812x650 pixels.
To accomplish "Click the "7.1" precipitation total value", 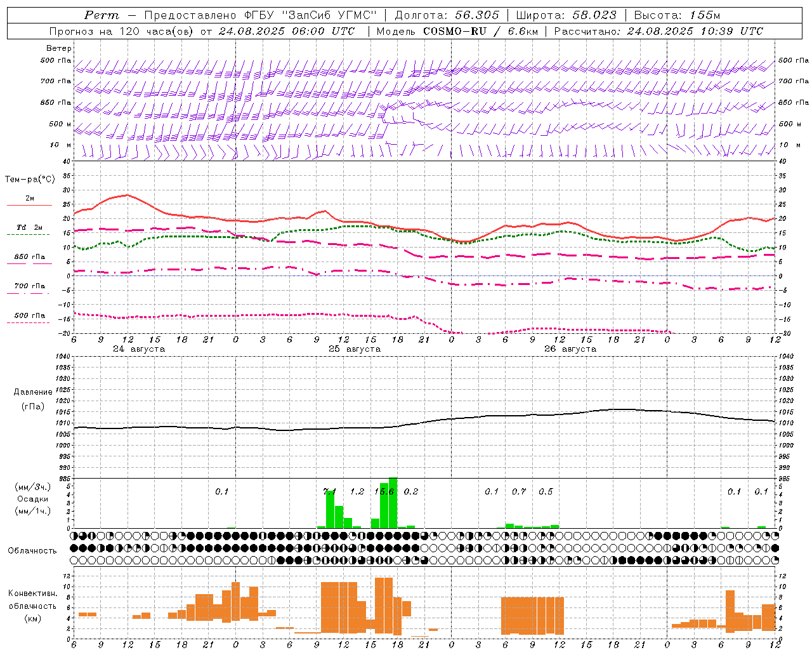I will (330, 492).
